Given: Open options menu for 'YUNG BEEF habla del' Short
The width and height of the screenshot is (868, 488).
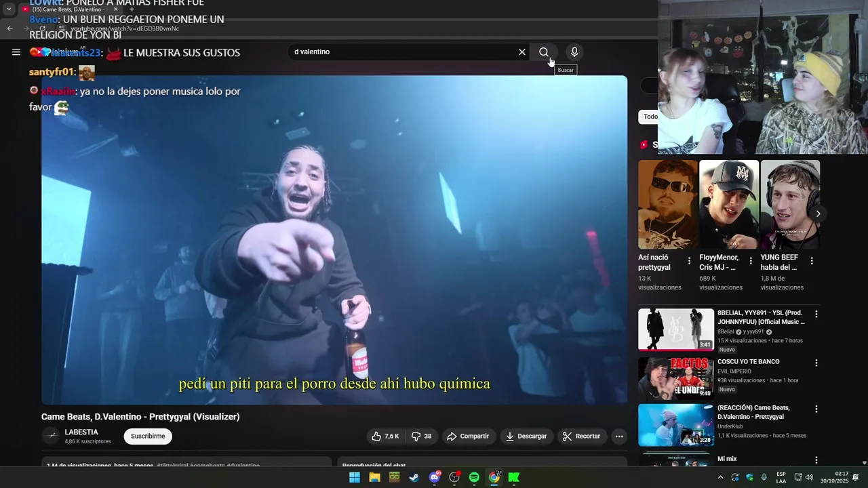Looking at the screenshot, I should click(x=812, y=261).
